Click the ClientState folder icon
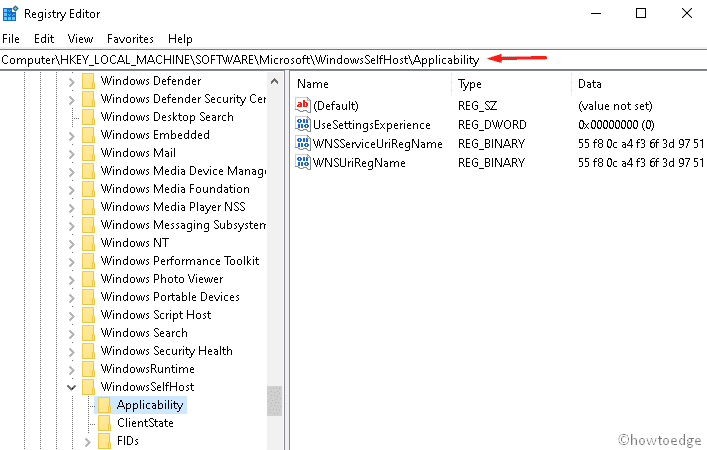707x450 pixels. click(x=103, y=423)
